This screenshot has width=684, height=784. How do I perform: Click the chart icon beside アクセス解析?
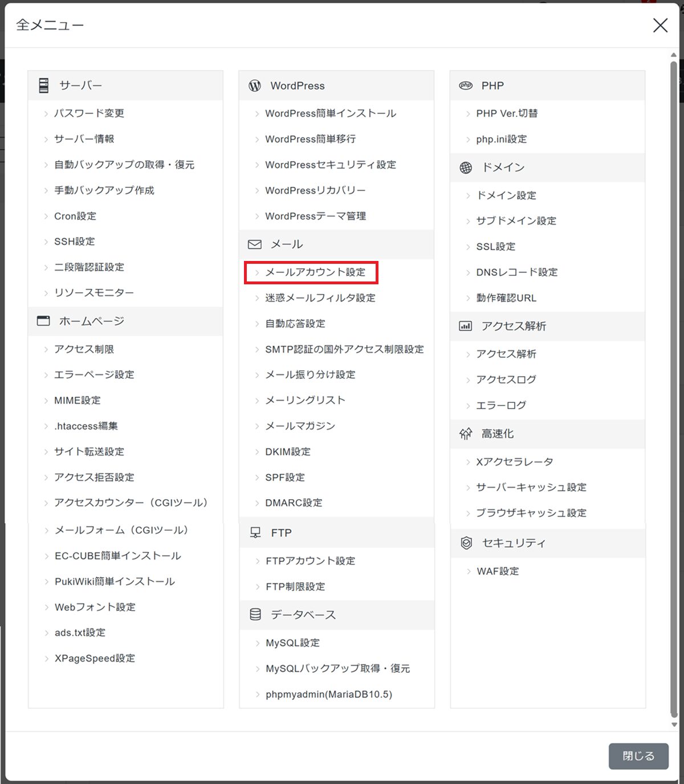pyautogui.click(x=466, y=326)
